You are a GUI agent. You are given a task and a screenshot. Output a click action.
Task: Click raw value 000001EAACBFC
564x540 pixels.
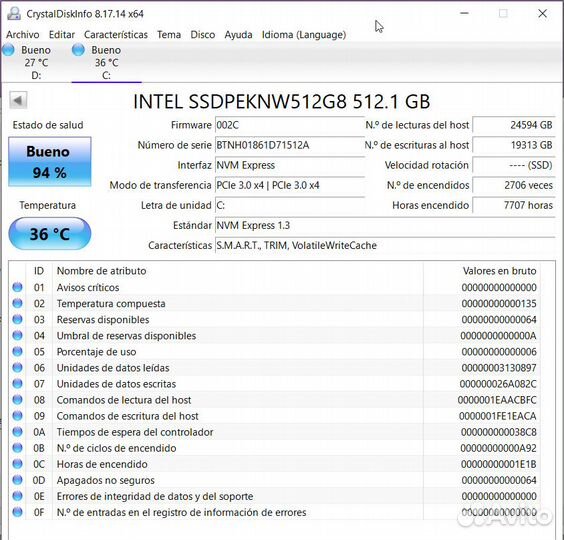[x=497, y=400]
